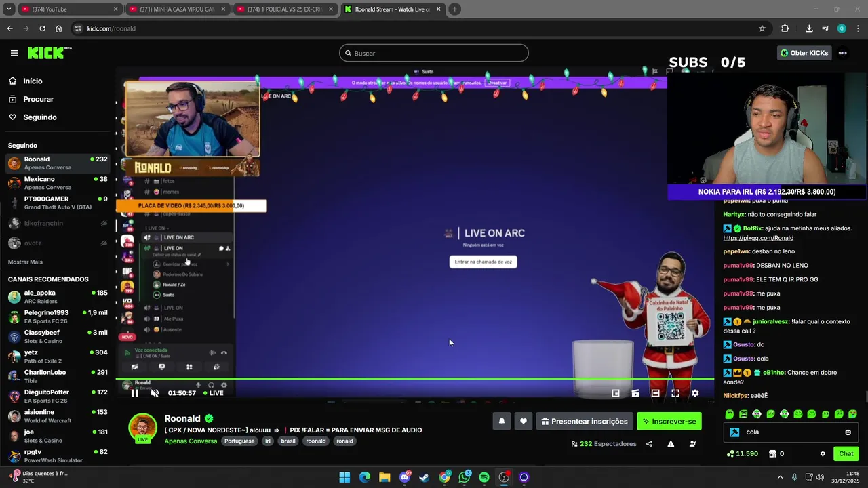The width and height of the screenshot is (868, 488).
Task: Open video player settings gear
Action: coord(695,393)
